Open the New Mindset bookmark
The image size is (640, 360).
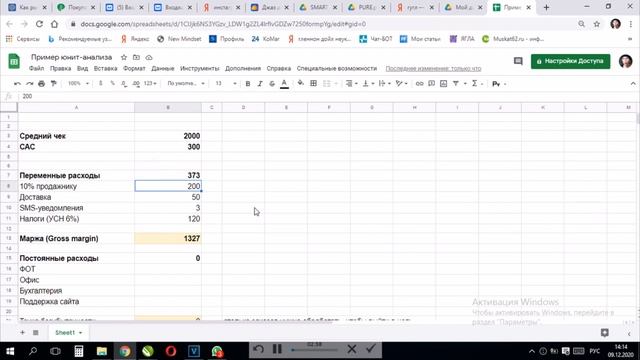click(x=179, y=39)
